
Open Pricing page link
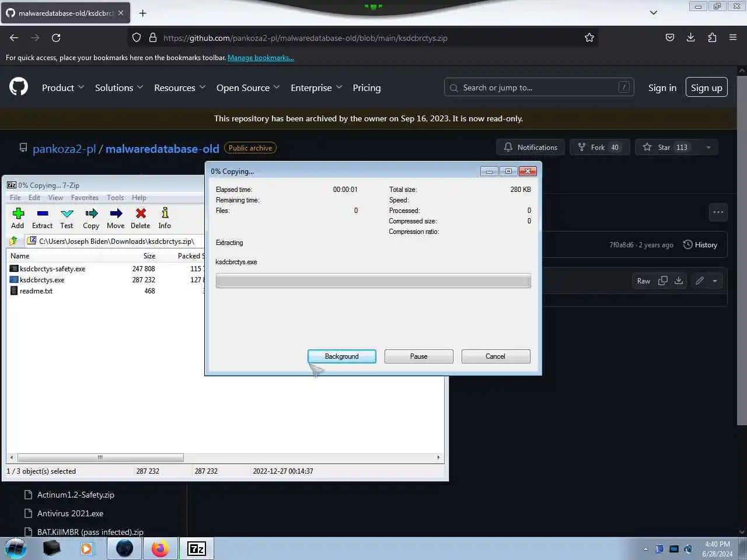coord(366,87)
